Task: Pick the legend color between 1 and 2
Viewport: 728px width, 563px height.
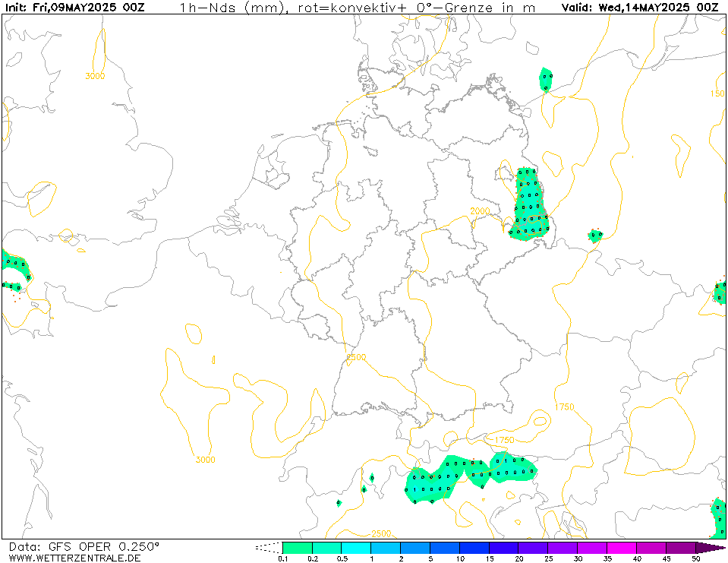Action: point(386,548)
